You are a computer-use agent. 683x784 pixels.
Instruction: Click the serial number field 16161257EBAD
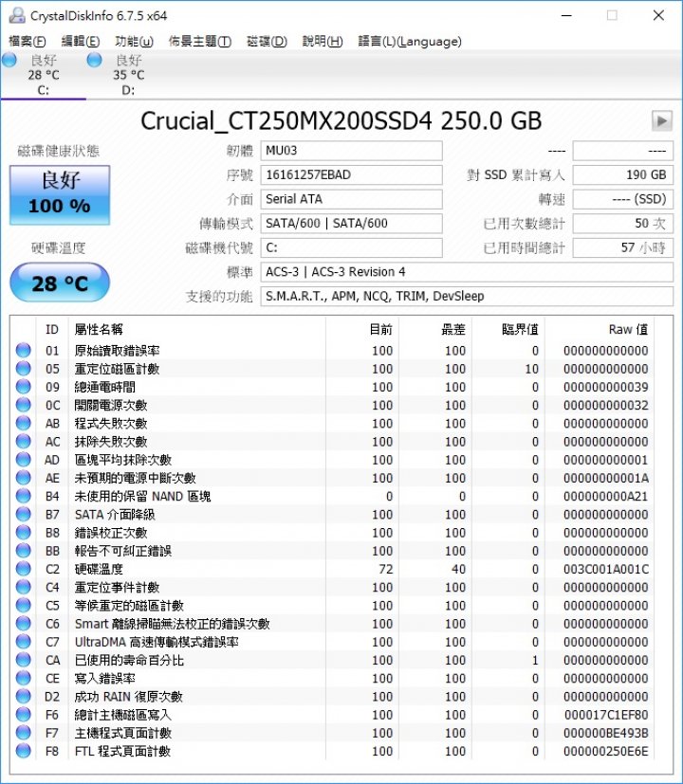[351, 175]
